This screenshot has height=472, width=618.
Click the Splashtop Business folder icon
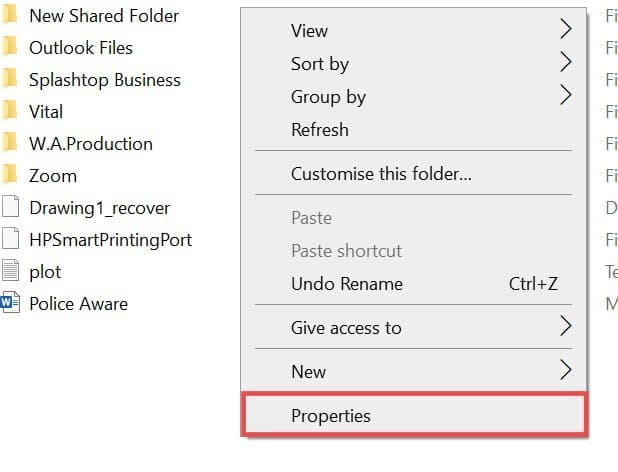coord(11,79)
